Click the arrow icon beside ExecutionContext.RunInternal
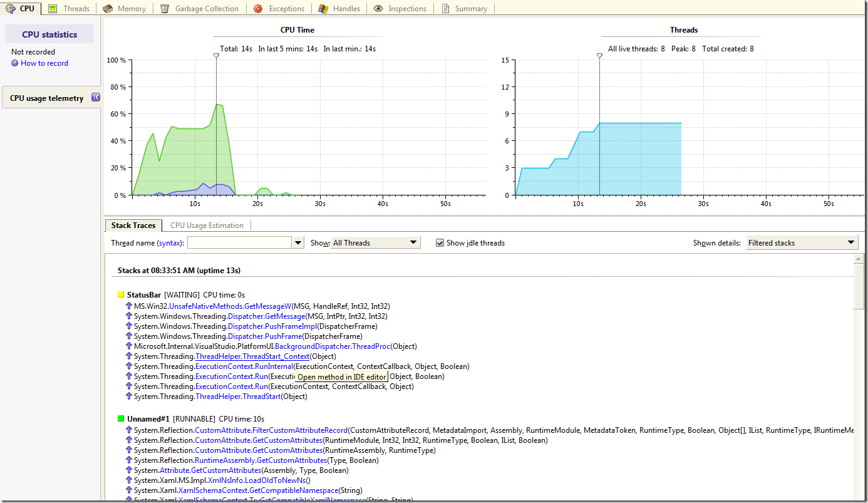 (129, 366)
